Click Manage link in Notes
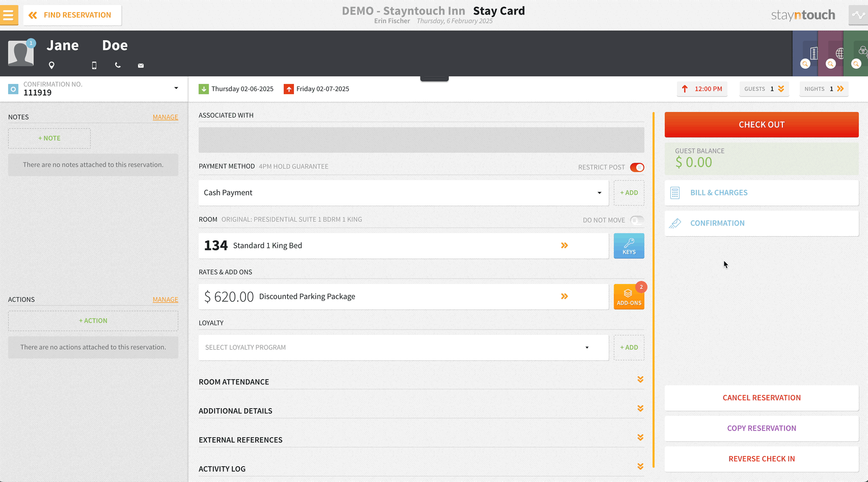Viewport: 868px width, 482px height. point(166,117)
